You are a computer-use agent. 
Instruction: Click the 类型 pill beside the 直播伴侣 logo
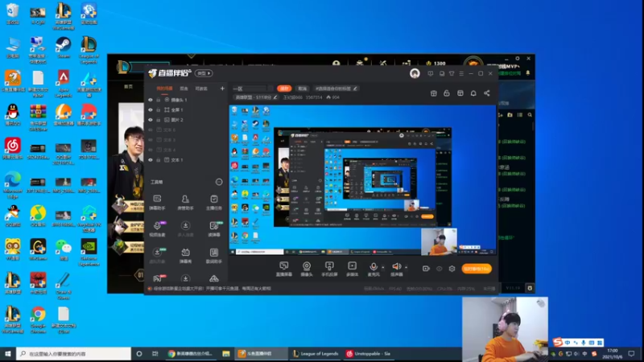[204, 73]
